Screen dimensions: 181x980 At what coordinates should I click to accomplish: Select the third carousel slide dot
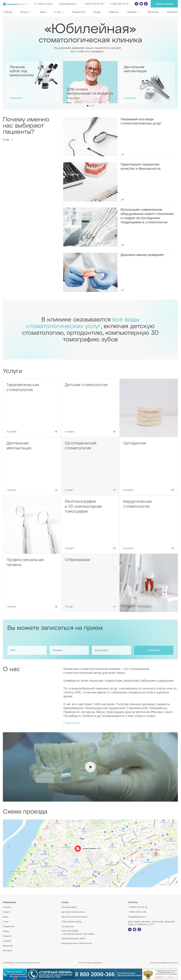(93, 106)
